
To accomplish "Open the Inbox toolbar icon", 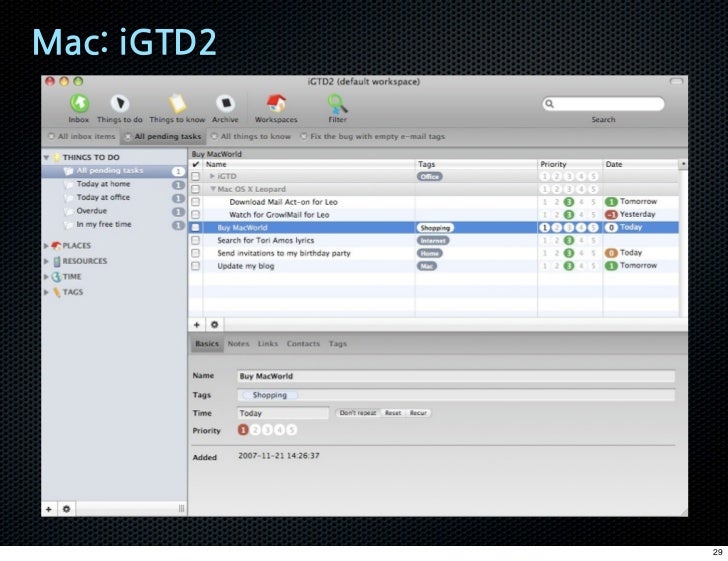I will (79, 103).
